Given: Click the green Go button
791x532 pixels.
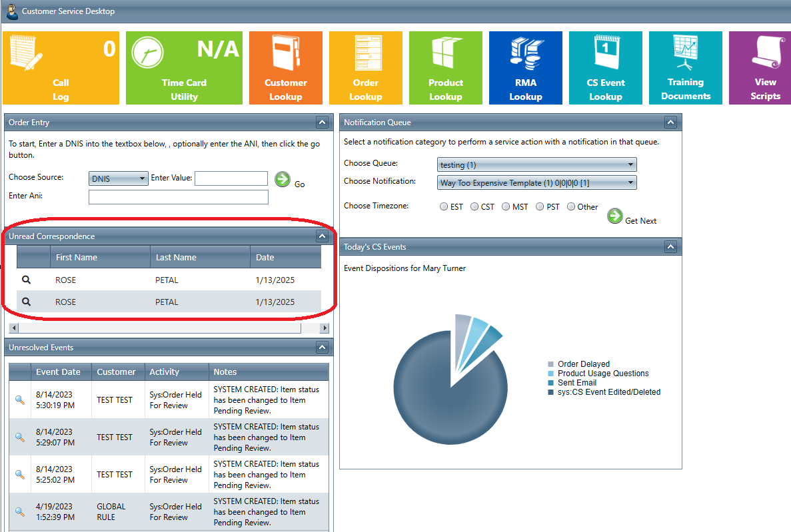Looking at the screenshot, I should [x=283, y=179].
